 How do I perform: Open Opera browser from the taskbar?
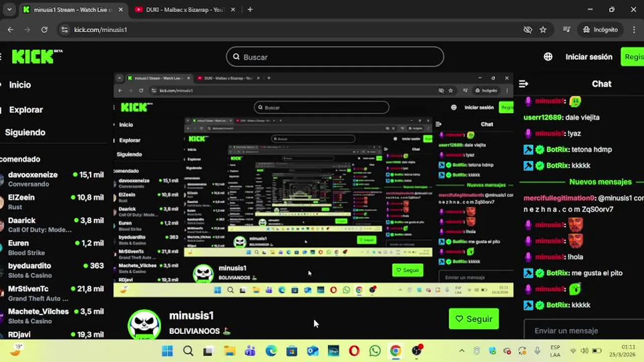pyautogui.click(x=354, y=351)
